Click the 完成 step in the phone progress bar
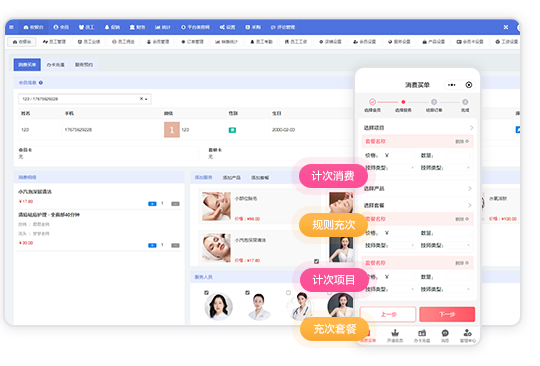540x366 pixels. [465, 105]
